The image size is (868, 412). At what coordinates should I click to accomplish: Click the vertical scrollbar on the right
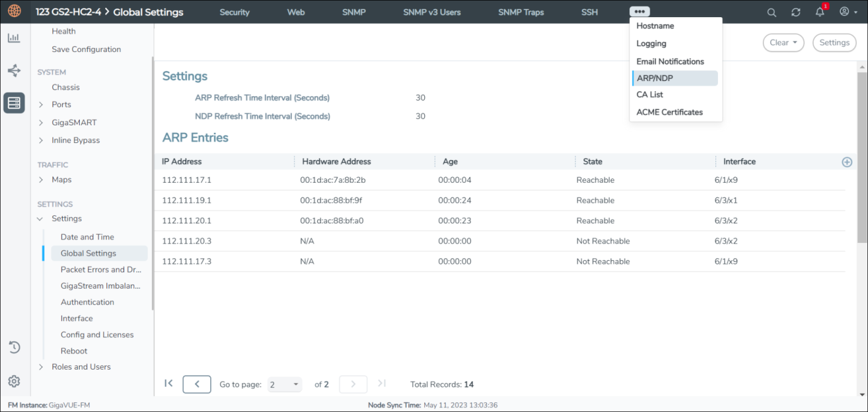(862, 158)
